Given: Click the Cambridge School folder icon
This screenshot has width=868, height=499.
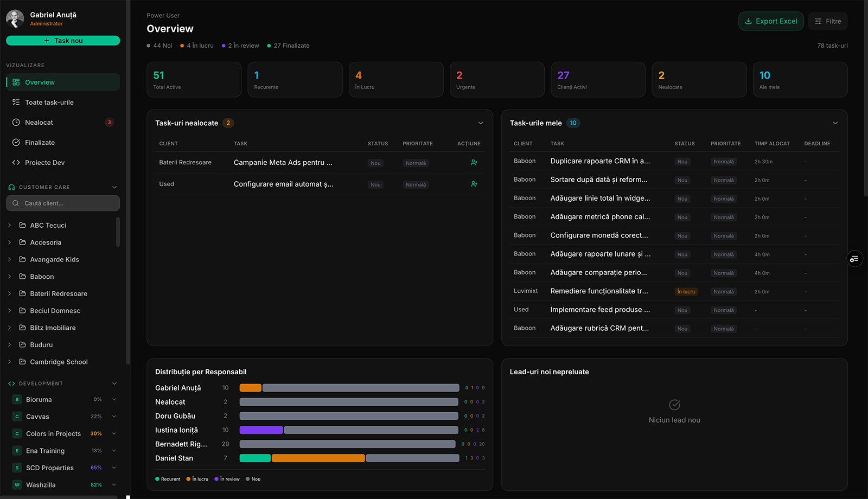Looking at the screenshot, I should point(22,362).
